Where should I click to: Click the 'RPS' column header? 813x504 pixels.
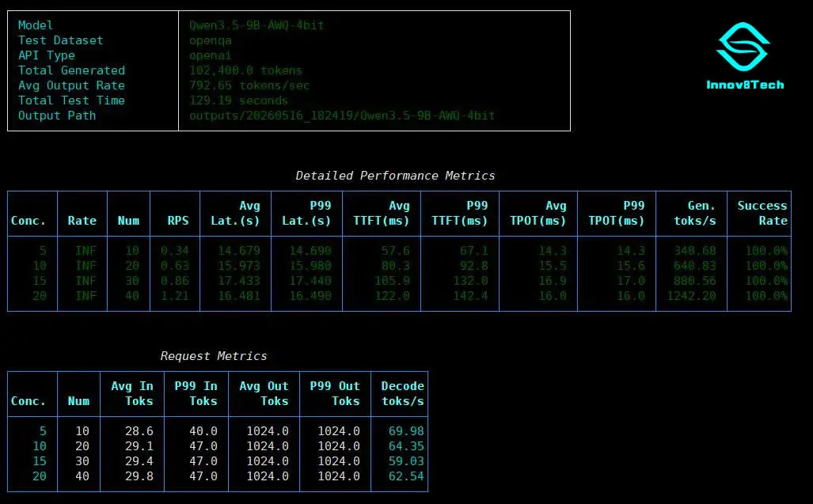[178, 221]
